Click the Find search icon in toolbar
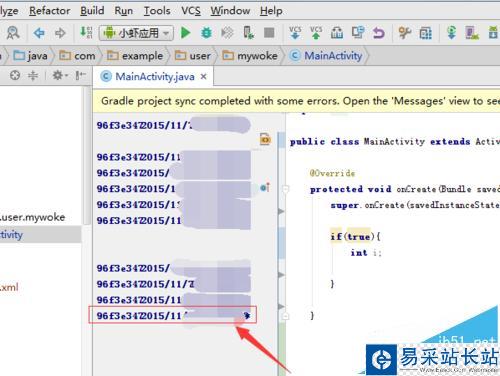 13,33
